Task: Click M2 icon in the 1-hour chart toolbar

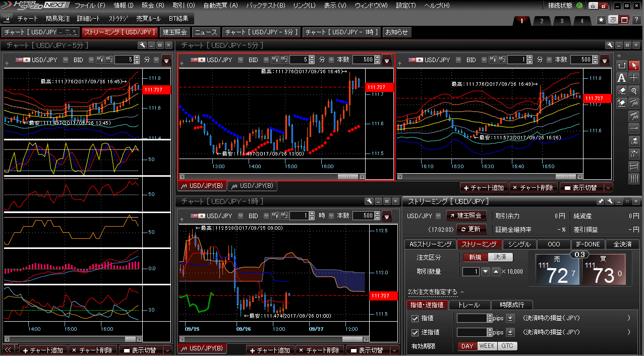Action: pos(283,216)
